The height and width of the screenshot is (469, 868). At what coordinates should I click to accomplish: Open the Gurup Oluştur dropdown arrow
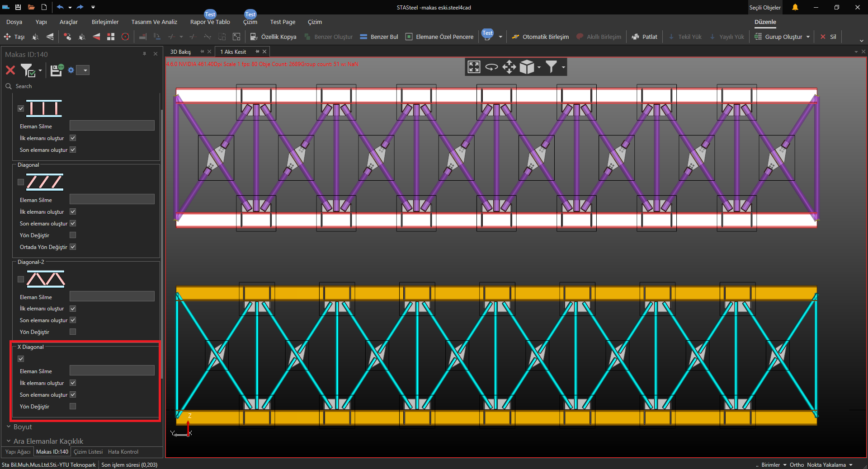(x=808, y=37)
